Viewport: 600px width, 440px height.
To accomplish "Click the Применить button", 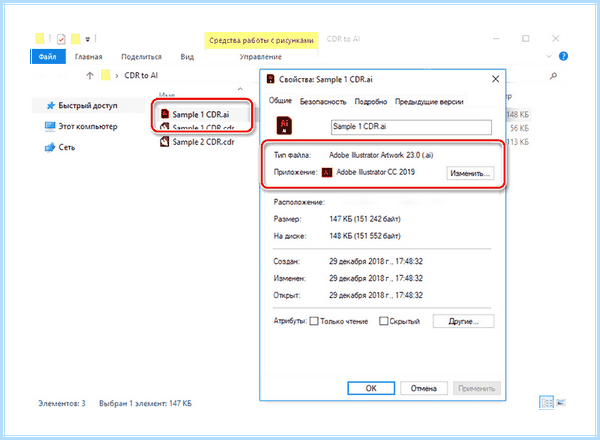I will (x=477, y=388).
